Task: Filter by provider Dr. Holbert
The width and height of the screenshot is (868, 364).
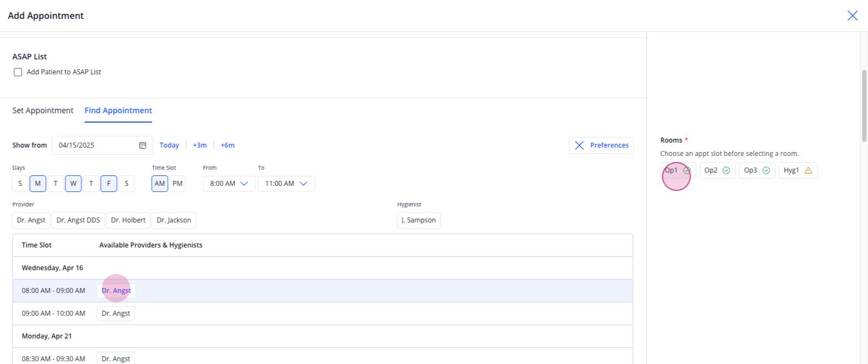Action: click(128, 220)
